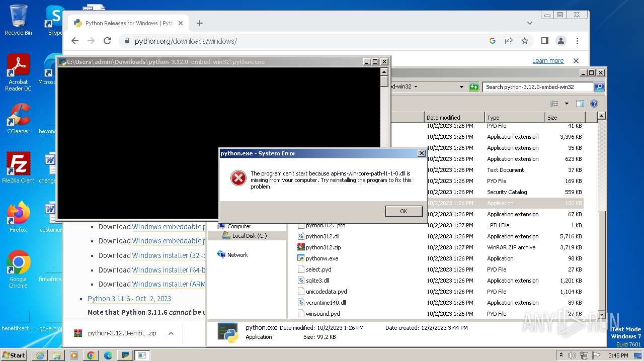The width and height of the screenshot is (644, 362).
Task: Sort by Size column header
Action: [x=565, y=118]
